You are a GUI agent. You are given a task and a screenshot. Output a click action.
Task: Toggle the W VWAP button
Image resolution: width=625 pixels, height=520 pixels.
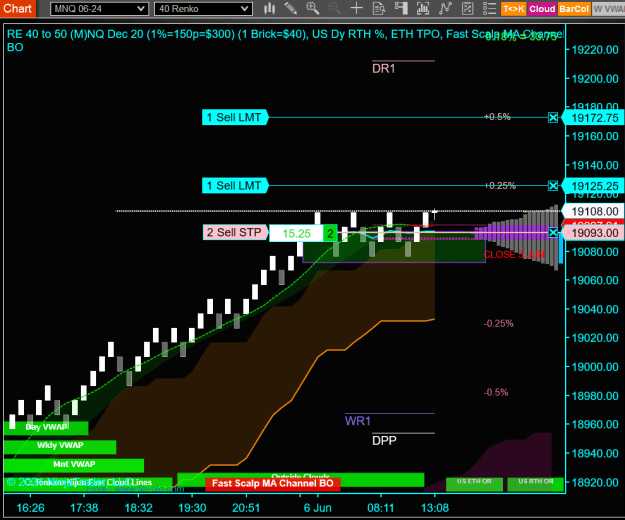pos(608,9)
